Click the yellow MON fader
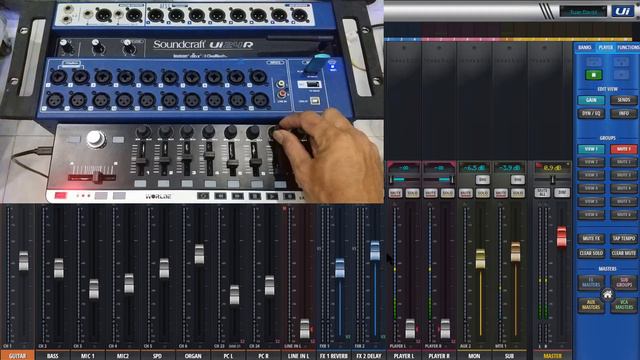 tap(480, 259)
